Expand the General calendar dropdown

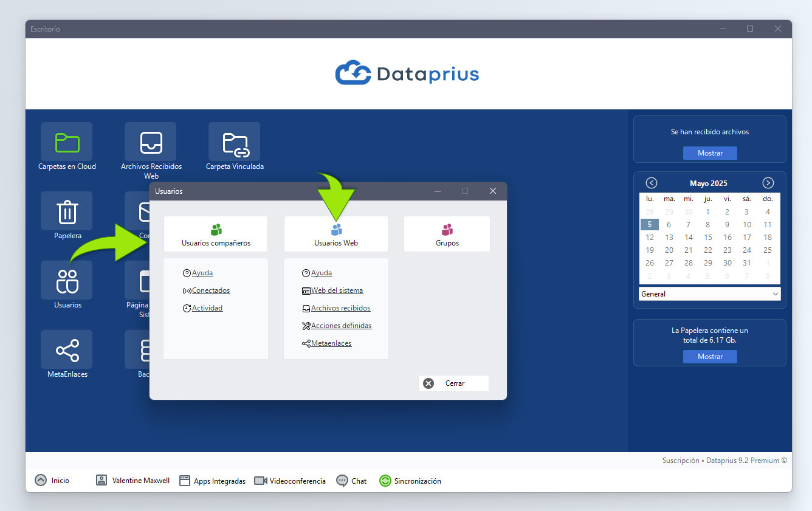[x=710, y=294]
